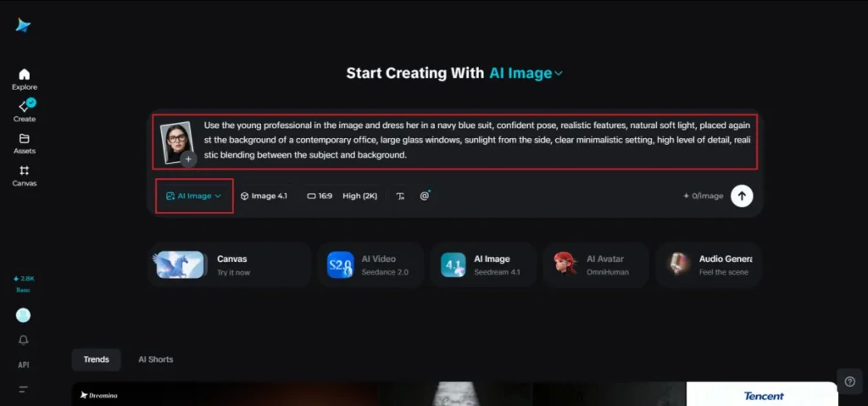Open the AI Video Seedance 2.0 card

tap(369, 265)
